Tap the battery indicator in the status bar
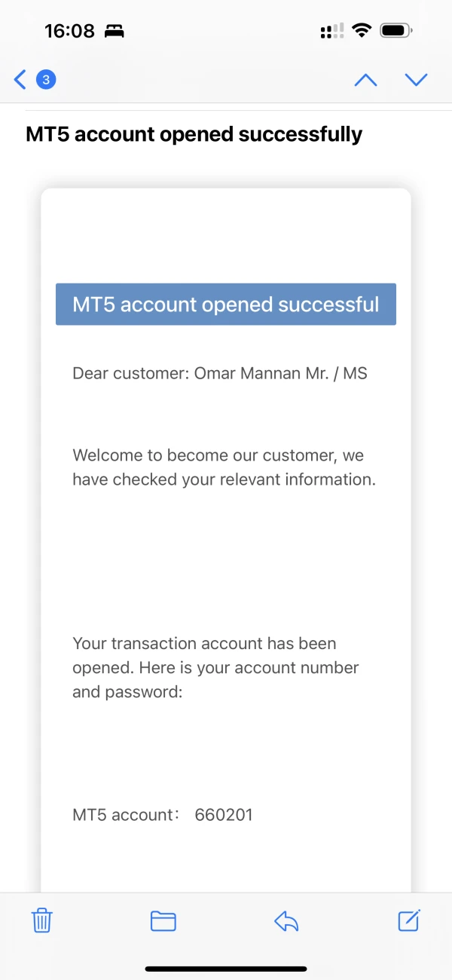 point(396,31)
